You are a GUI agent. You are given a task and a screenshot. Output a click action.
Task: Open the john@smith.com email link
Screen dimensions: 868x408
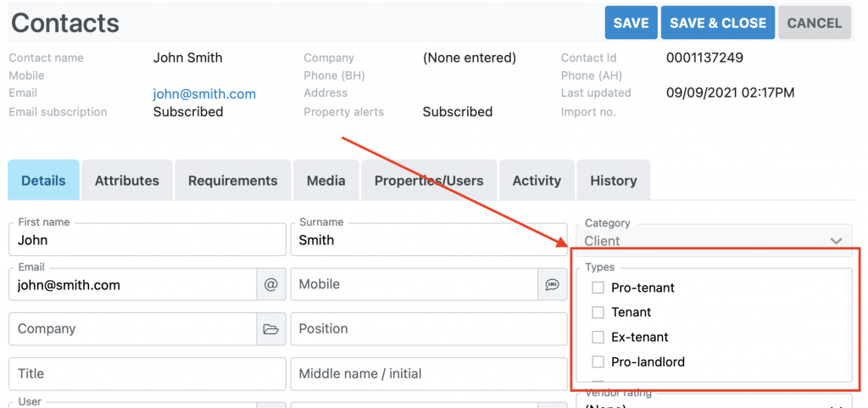[204, 94]
